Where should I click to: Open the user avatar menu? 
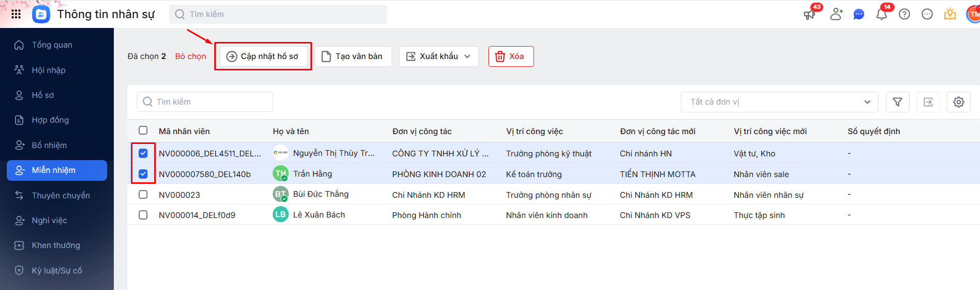click(973, 15)
